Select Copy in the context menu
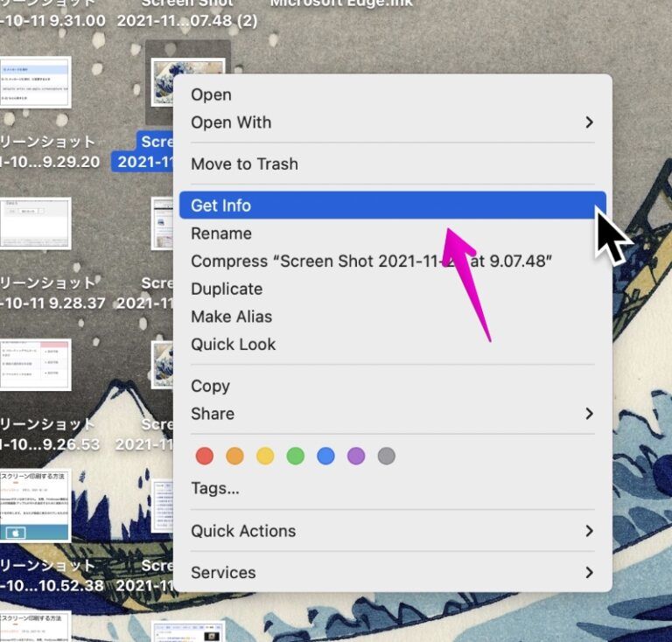Image resolution: width=672 pixels, height=642 pixels. (x=392, y=386)
